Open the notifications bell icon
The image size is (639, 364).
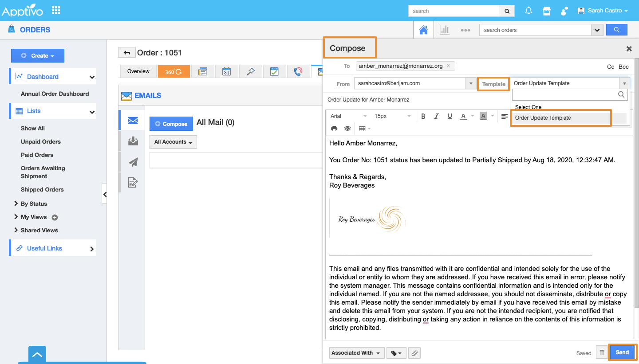pyautogui.click(x=529, y=11)
